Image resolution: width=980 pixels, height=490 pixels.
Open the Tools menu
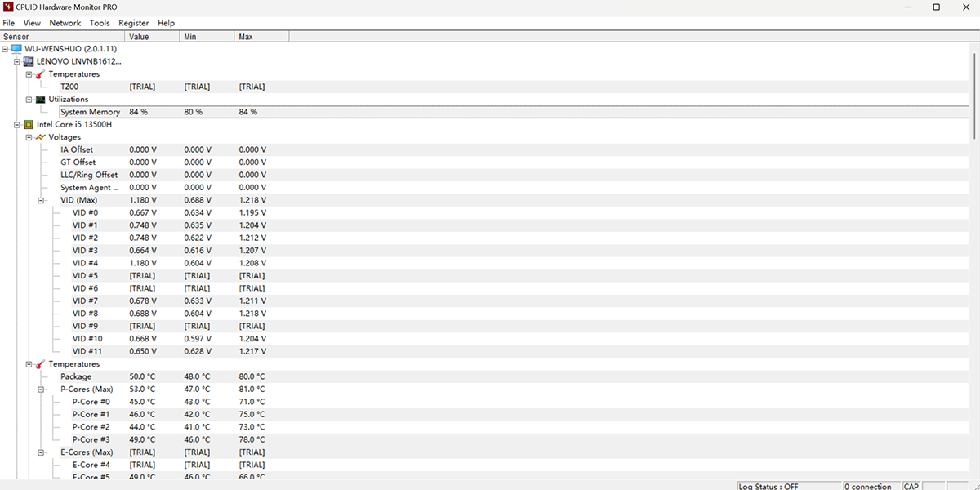pos(100,23)
